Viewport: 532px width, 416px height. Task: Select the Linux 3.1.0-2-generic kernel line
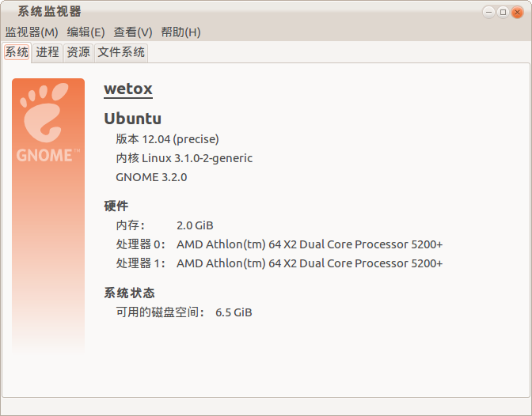pos(184,158)
